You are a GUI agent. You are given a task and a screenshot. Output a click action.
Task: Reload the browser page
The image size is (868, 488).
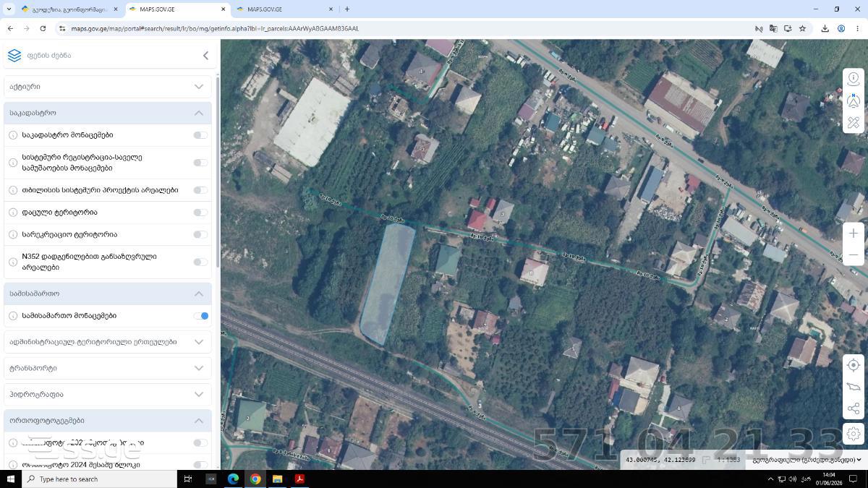pyautogui.click(x=43, y=28)
